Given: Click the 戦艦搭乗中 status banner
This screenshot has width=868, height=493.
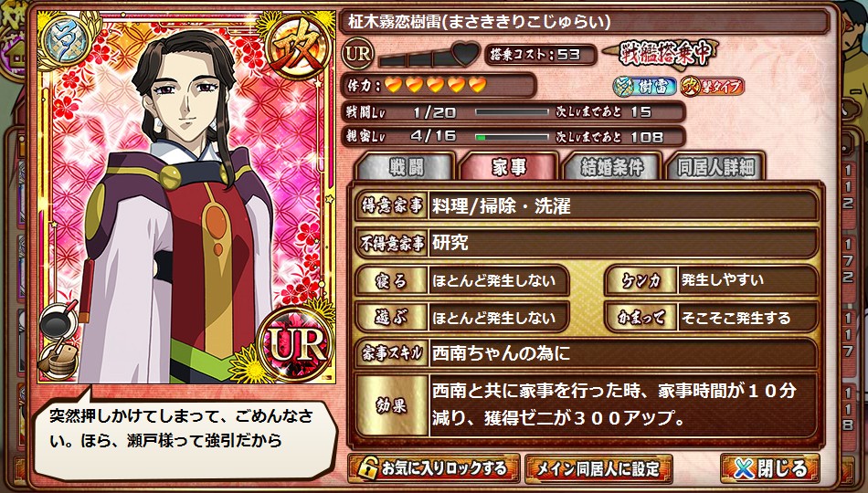Looking at the screenshot, I should [661, 54].
